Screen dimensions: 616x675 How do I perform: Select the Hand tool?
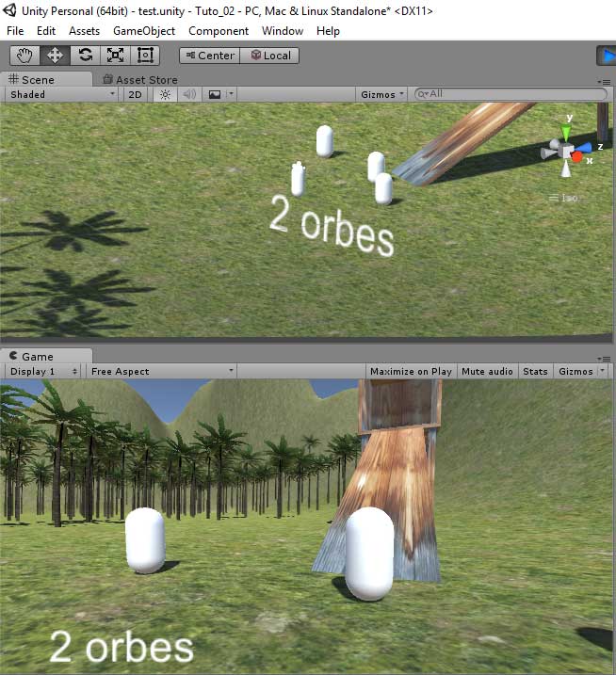(24, 56)
